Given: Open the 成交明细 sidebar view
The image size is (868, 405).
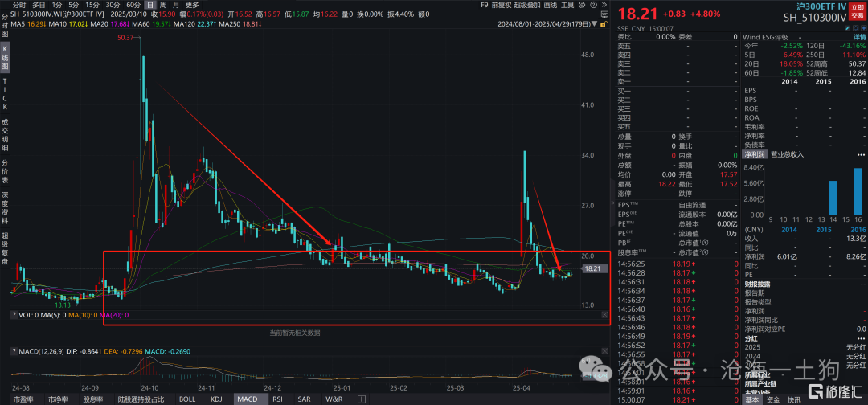Looking at the screenshot, I should coord(5,134).
